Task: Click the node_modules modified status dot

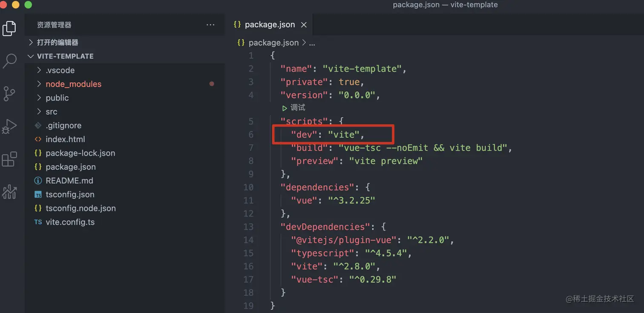Action: click(x=212, y=84)
